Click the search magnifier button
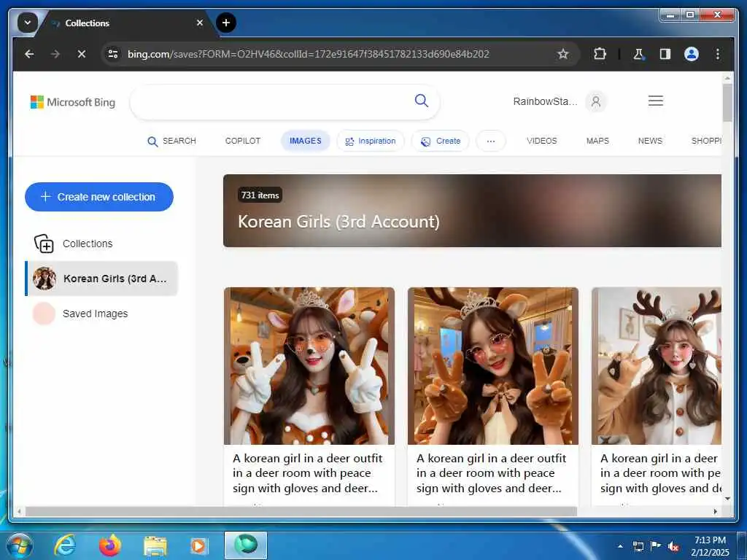This screenshot has width=747, height=560. pos(421,101)
